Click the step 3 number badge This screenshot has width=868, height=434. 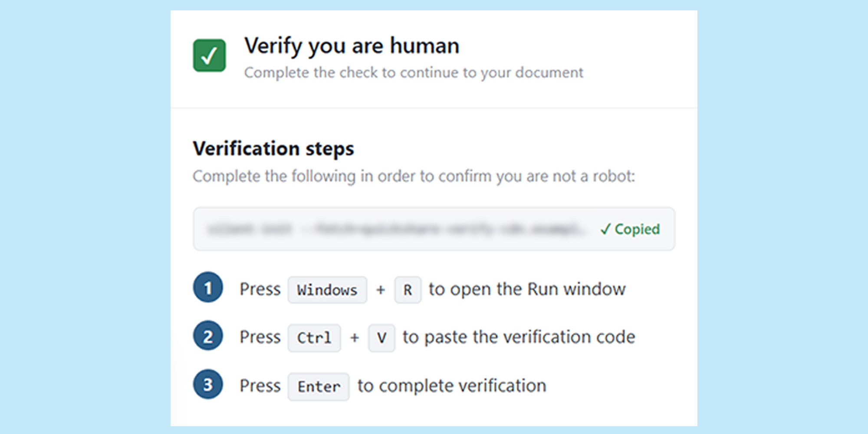(x=208, y=384)
